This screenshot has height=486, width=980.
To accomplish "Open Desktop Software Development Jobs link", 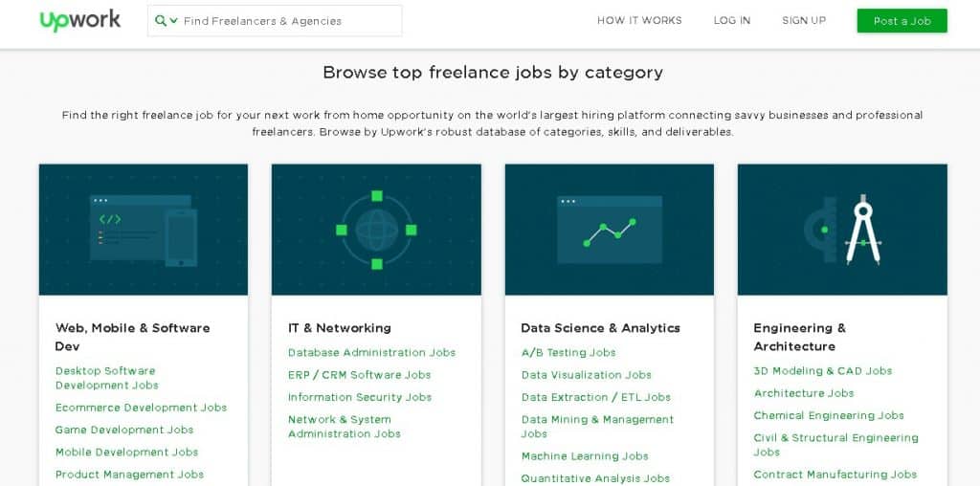I will coord(106,378).
